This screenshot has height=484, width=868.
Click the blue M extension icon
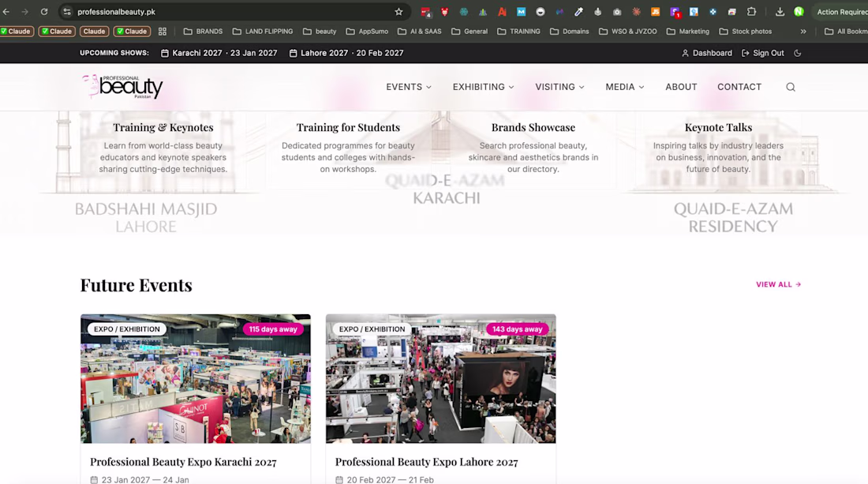pyautogui.click(x=521, y=12)
